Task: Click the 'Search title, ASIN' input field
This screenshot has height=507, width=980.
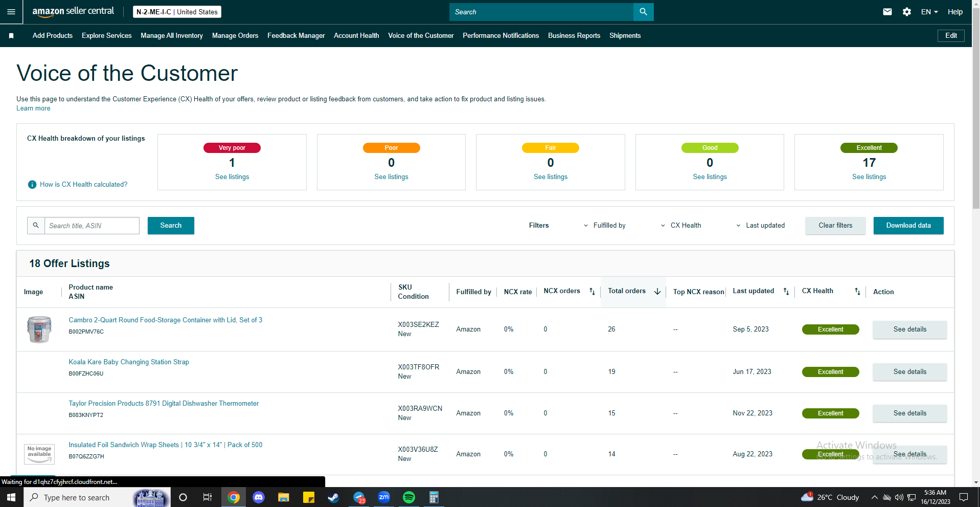Action: click(92, 226)
